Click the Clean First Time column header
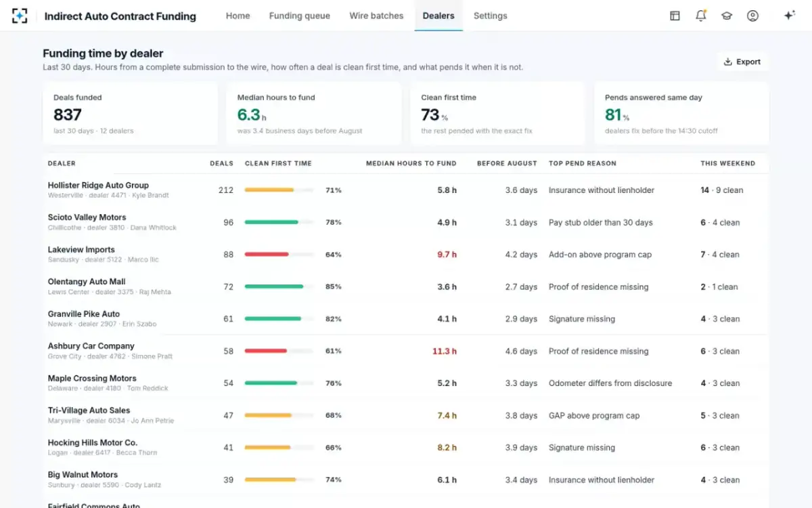This screenshot has width=812, height=508. (x=278, y=163)
